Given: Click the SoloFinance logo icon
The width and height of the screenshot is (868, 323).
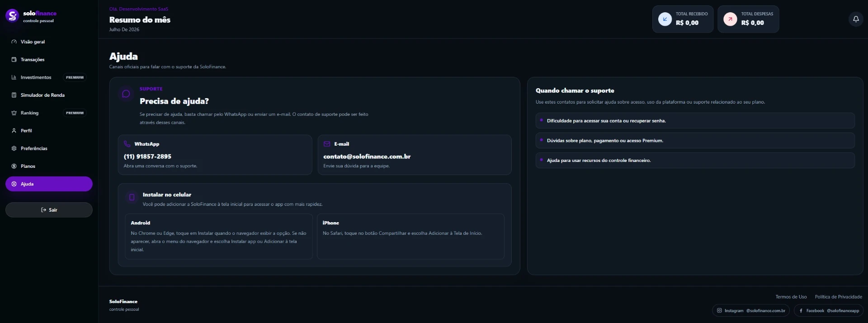Looking at the screenshot, I should 12,16.
